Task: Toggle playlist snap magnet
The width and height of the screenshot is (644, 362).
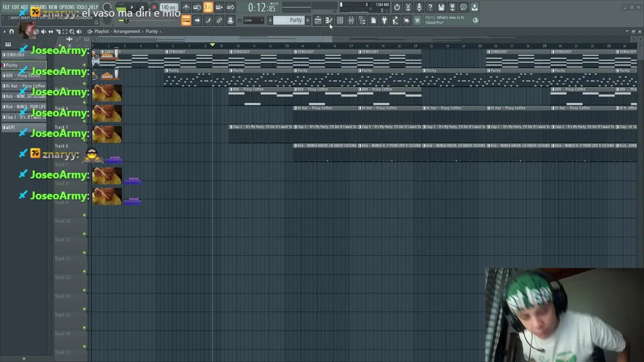Action: coord(11,31)
